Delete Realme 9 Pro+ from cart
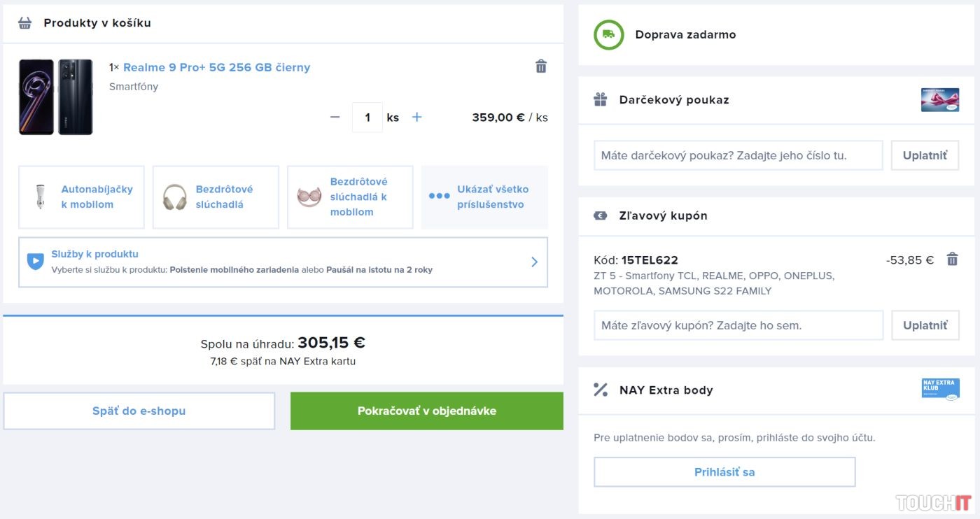The image size is (980, 519). [540, 66]
